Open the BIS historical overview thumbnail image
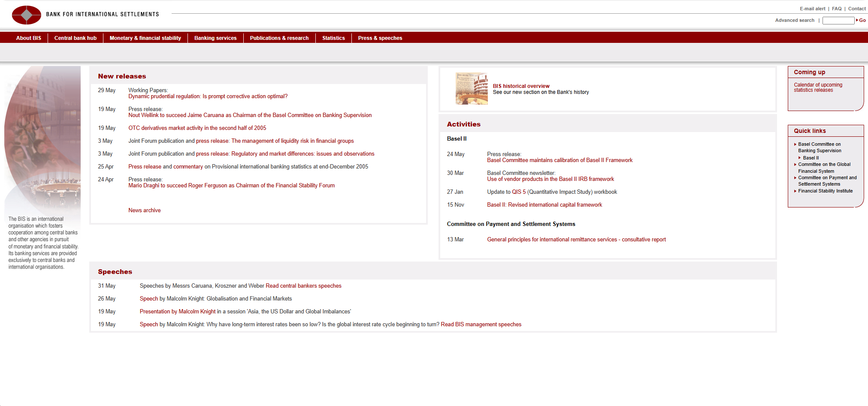This screenshot has height=406, width=868. 472,89
